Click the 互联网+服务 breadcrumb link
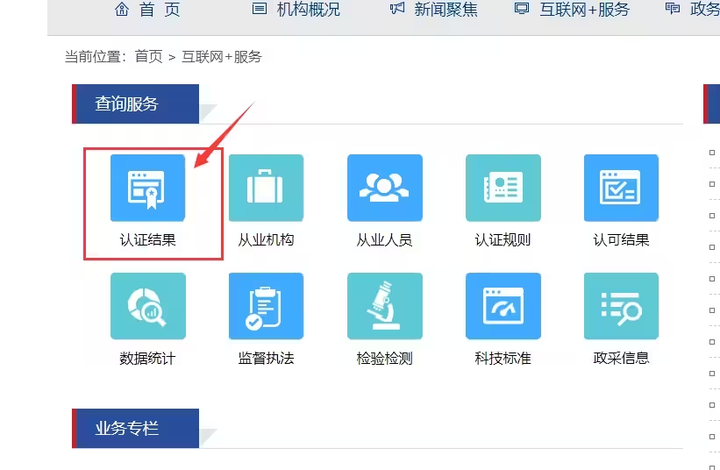 [x=221, y=57]
